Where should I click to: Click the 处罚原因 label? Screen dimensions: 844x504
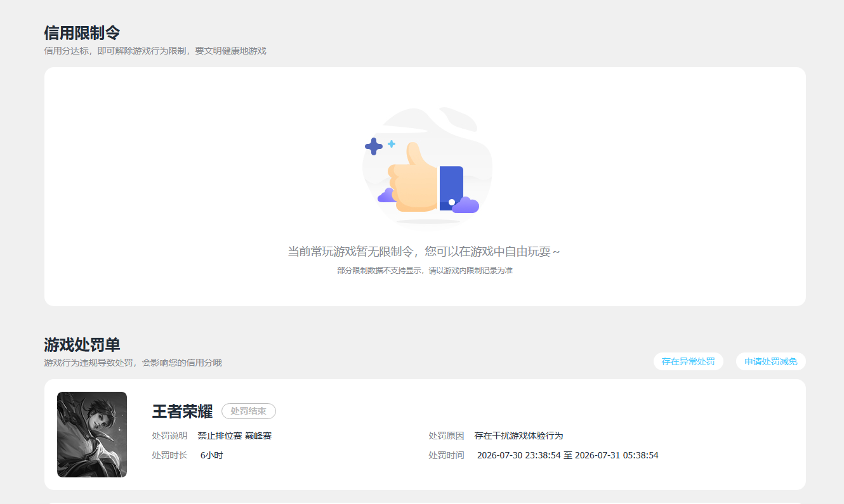click(x=446, y=436)
